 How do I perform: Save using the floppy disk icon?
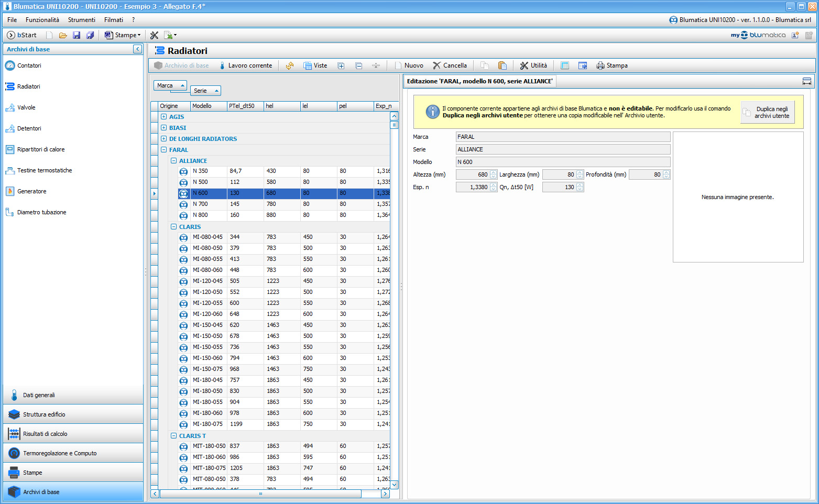click(x=77, y=35)
